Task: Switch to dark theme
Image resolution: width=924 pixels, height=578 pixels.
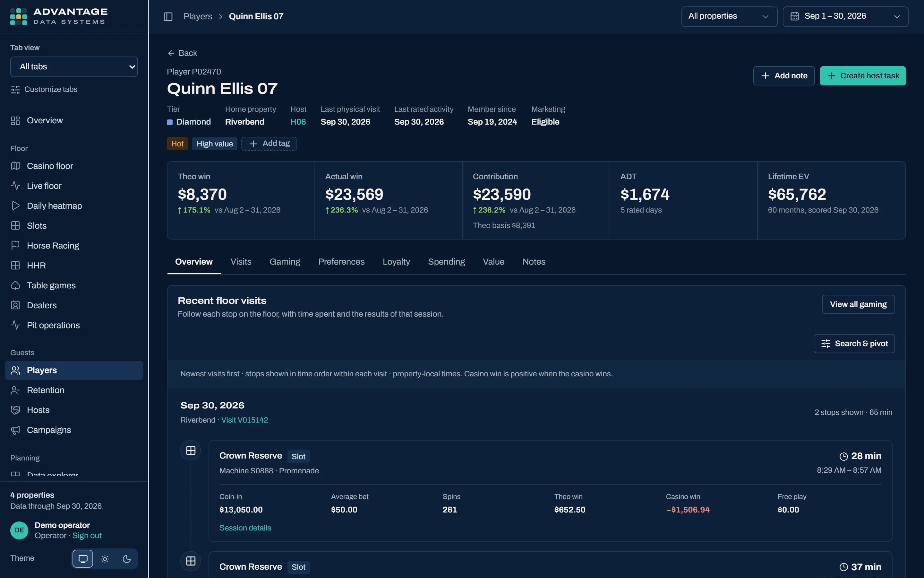Action: pyautogui.click(x=127, y=559)
